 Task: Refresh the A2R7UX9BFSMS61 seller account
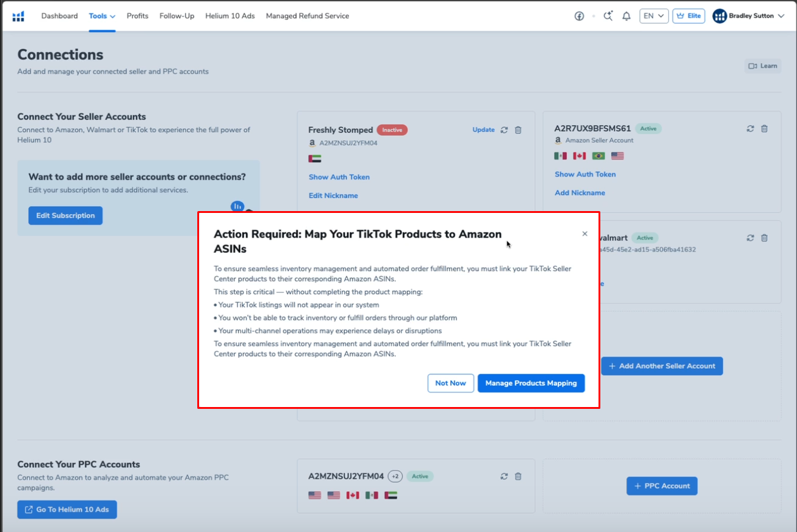(x=750, y=129)
